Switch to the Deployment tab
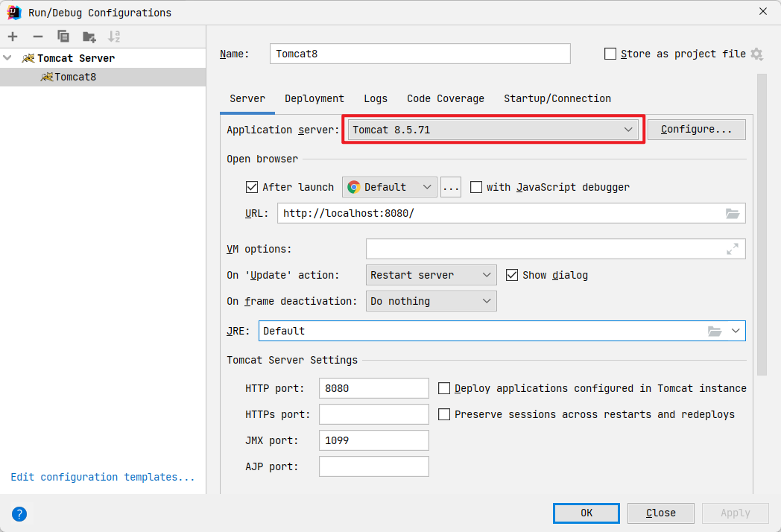The width and height of the screenshot is (781, 532). (314, 98)
